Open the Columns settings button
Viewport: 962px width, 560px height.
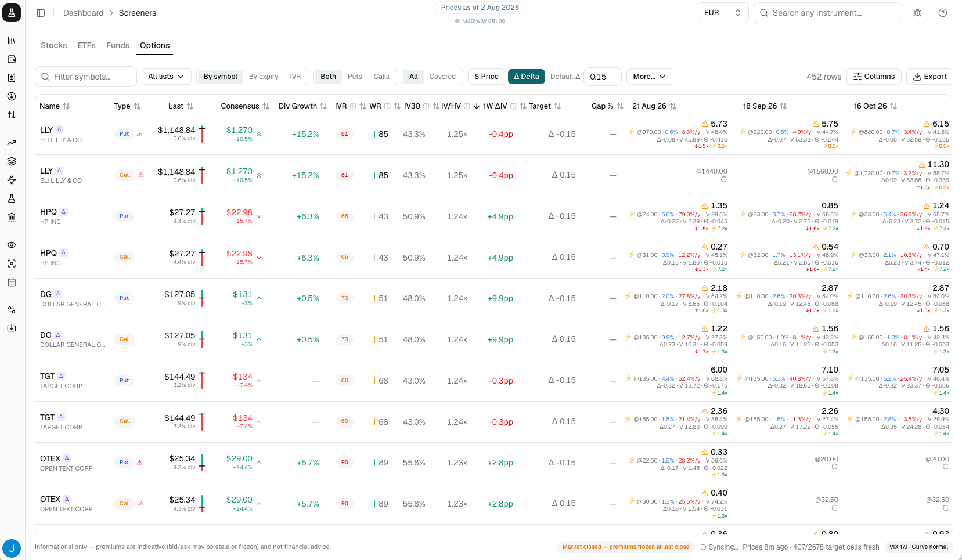click(x=874, y=77)
